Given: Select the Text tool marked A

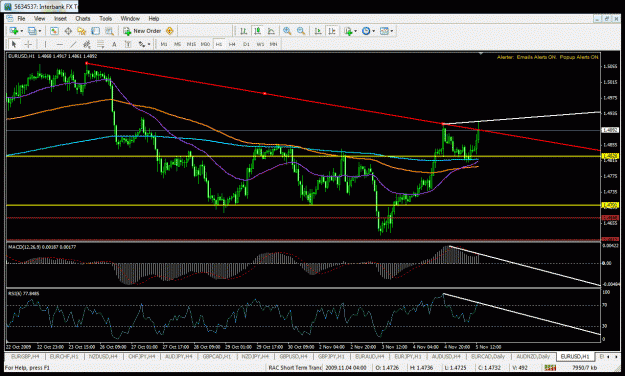Looking at the screenshot, I should (x=114, y=44).
